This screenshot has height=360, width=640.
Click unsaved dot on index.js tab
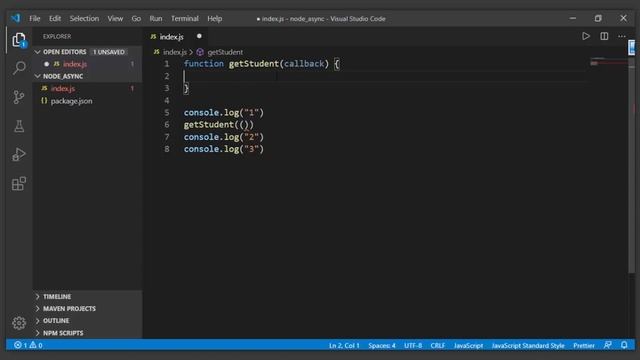(199, 36)
